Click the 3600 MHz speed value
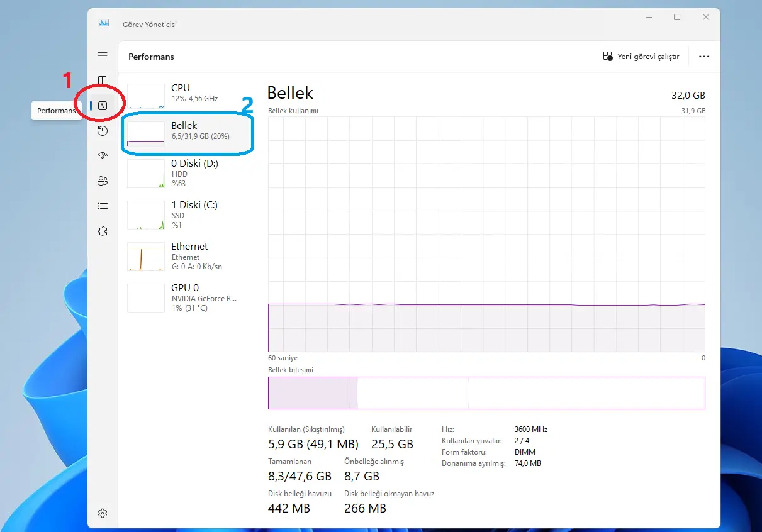Screen dimensions: 762x532 coord(531,429)
